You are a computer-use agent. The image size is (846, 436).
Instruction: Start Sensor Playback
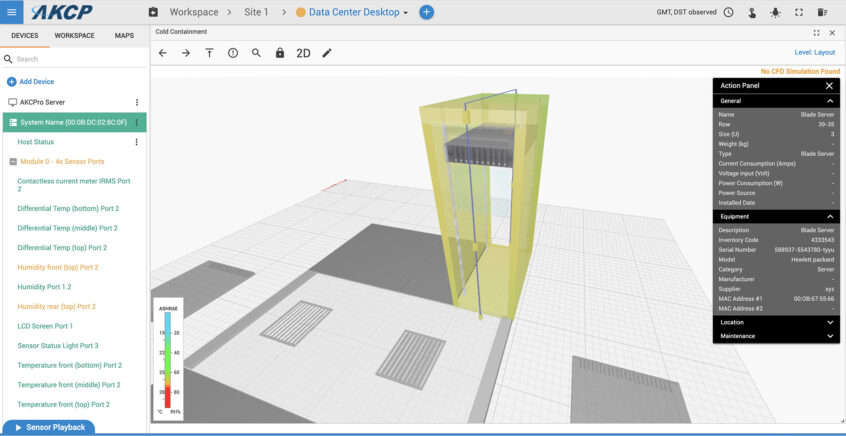click(50, 427)
